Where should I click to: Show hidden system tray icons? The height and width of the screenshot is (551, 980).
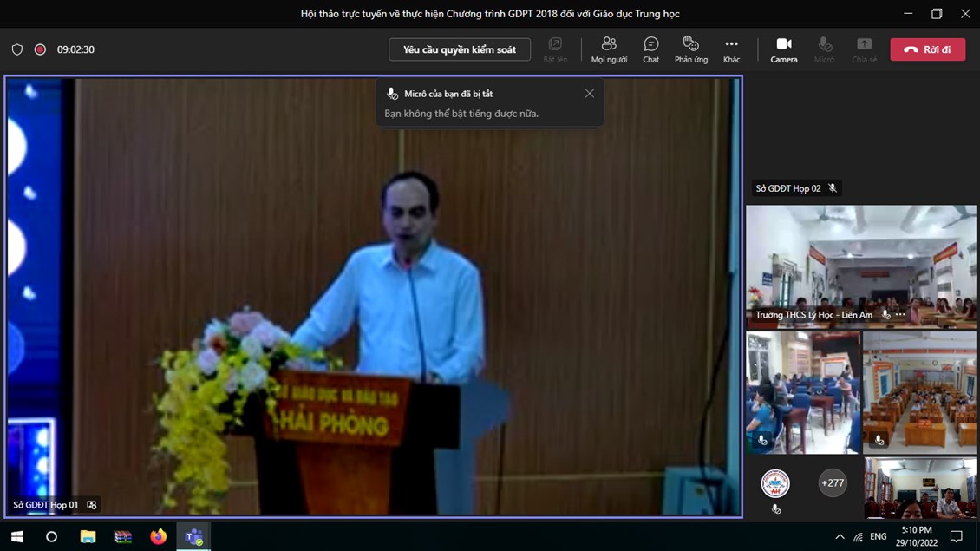coord(840,537)
